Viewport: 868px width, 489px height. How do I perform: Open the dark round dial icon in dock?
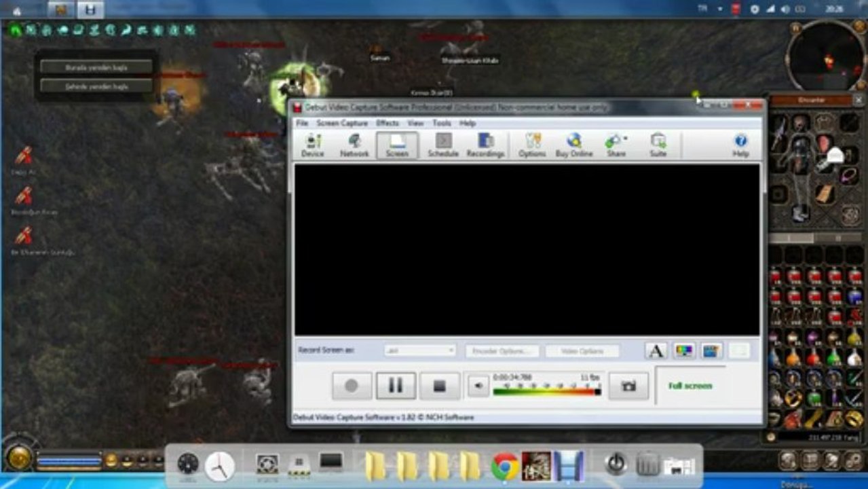coord(188,465)
